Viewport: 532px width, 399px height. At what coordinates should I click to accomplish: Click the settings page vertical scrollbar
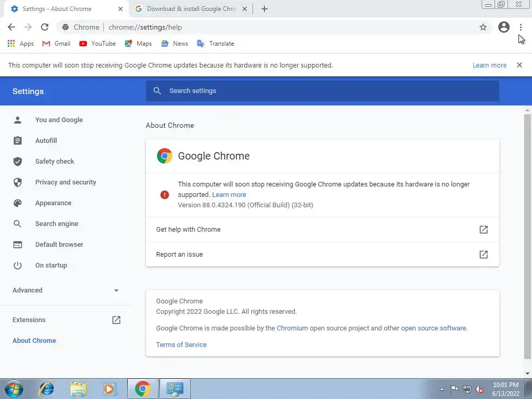pos(527,236)
